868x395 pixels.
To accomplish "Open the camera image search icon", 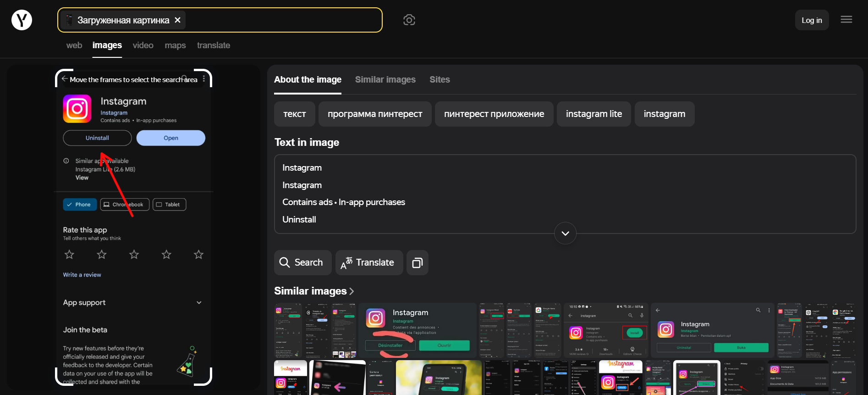I will [409, 20].
